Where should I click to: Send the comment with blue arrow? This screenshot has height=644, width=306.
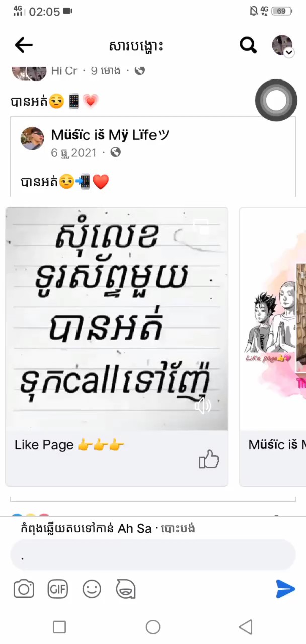[x=285, y=589]
